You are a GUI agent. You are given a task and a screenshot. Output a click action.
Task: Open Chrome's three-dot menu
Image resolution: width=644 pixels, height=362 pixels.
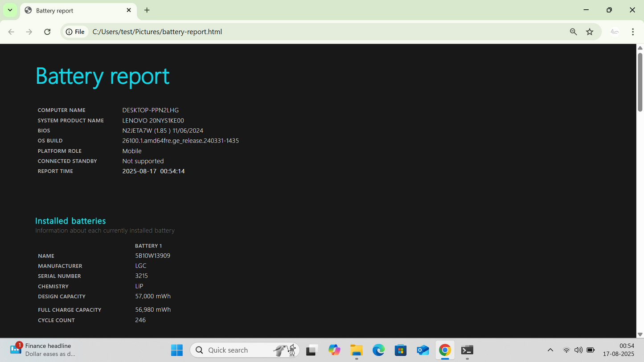pyautogui.click(x=632, y=32)
